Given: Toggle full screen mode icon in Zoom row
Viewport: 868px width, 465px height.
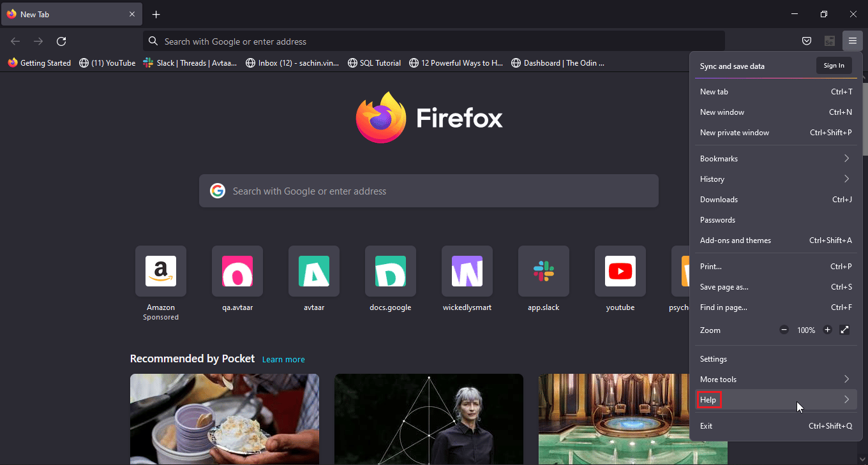Looking at the screenshot, I should pyautogui.click(x=844, y=330).
